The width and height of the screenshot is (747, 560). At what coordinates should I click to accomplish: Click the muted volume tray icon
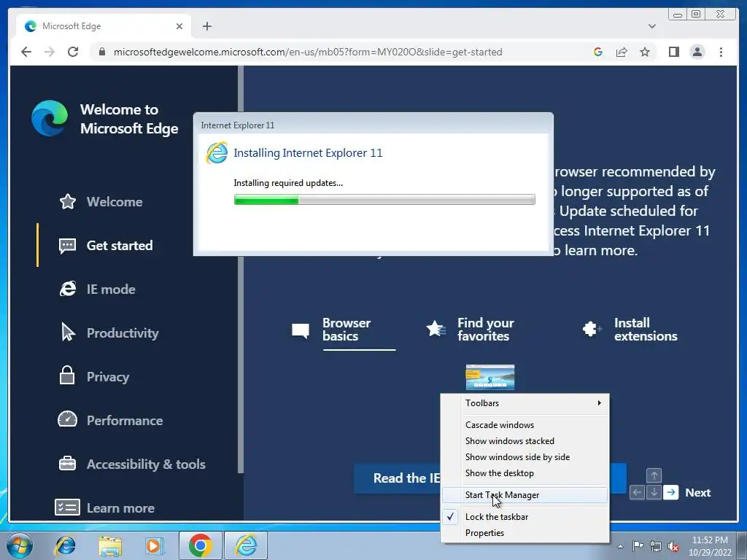[x=673, y=546]
